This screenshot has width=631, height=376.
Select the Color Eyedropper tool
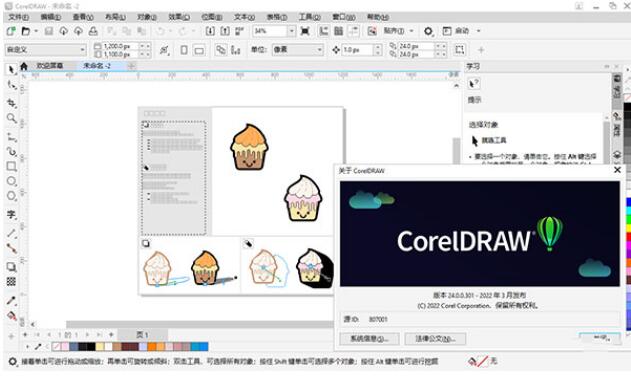click(x=11, y=301)
